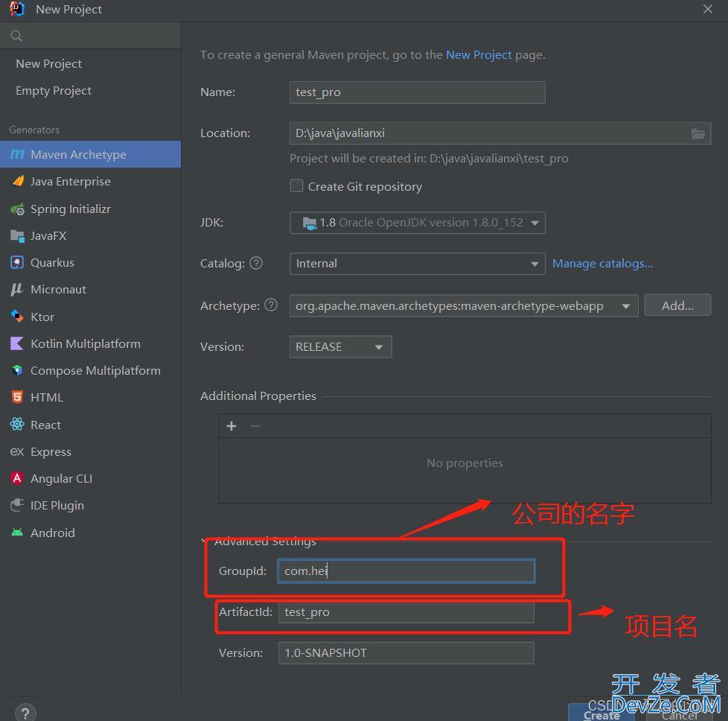The width and height of the screenshot is (728, 721).
Task: Select the IDE Plugin generator
Action: pos(91,505)
